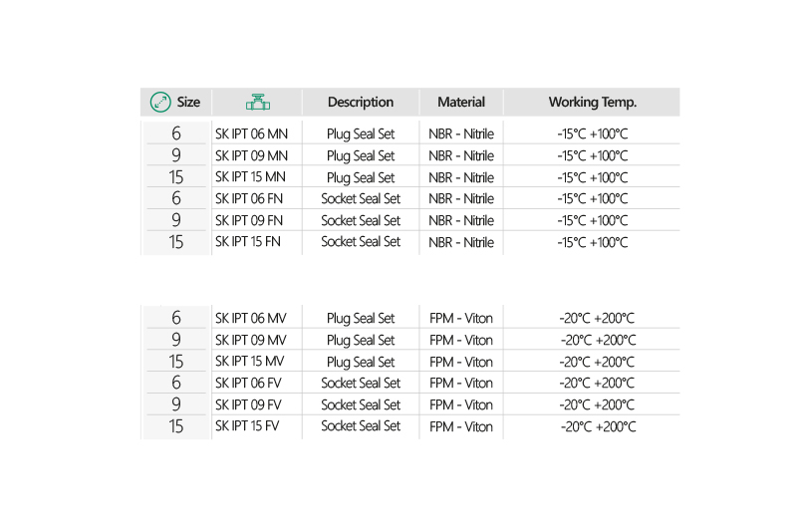Choose the SK IPT 15 MN code
This screenshot has width=797, height=532.
[x=251, y=177]
